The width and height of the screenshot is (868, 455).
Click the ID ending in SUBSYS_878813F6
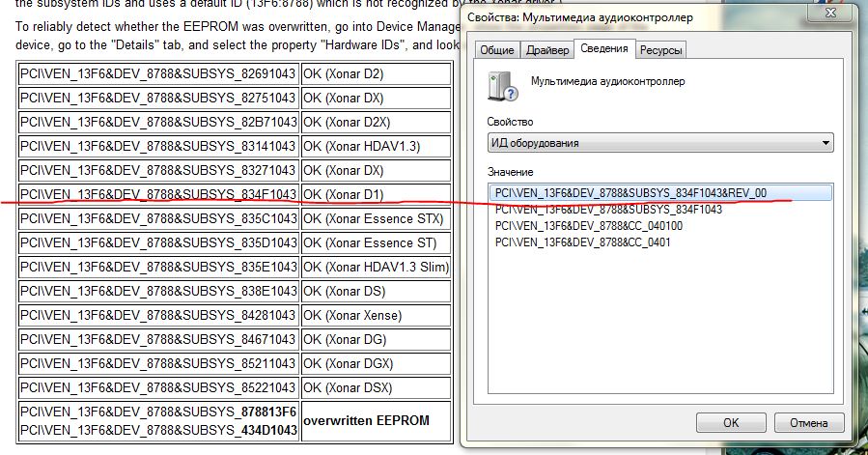tap(158, 412)
